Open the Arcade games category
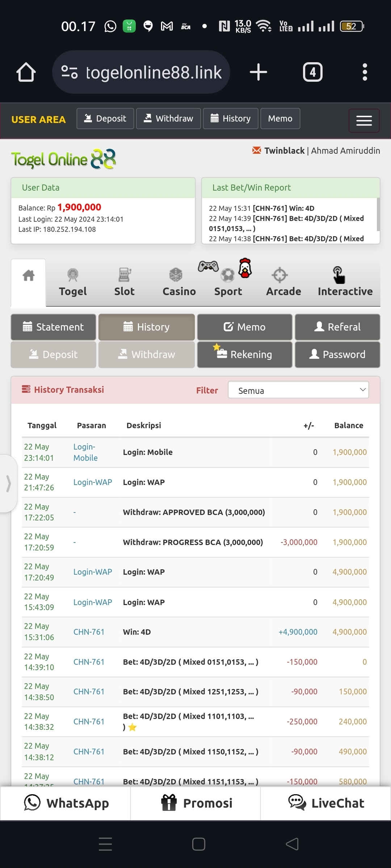 tap(283, 282)
